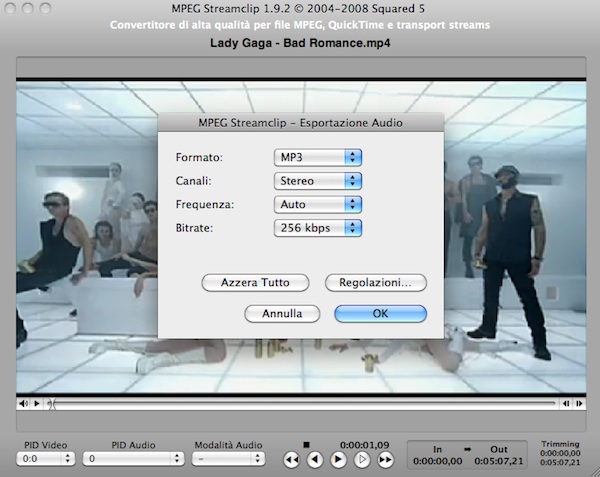Cancel export with the Annulla button
The height and width of the screenshot is (477, 600).
(282, 314)
